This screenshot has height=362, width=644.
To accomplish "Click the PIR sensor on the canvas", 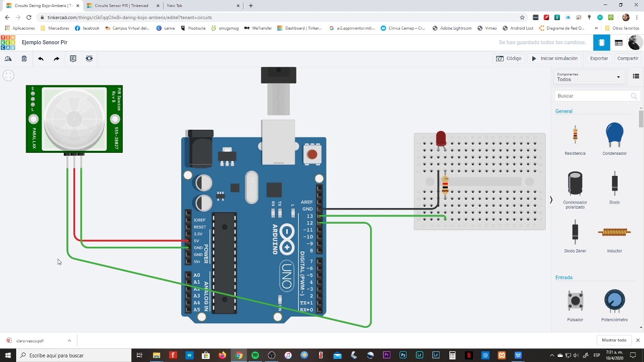I will 74,119.
